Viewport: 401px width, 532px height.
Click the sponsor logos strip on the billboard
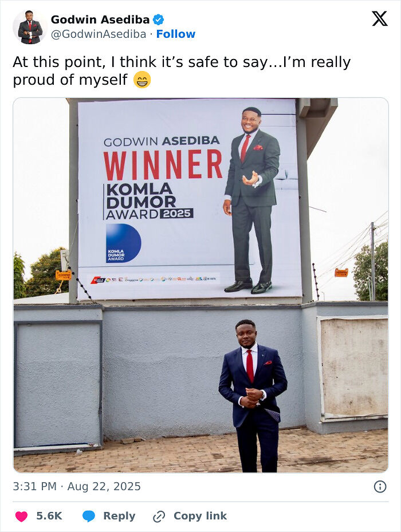(x=154, y=279)
